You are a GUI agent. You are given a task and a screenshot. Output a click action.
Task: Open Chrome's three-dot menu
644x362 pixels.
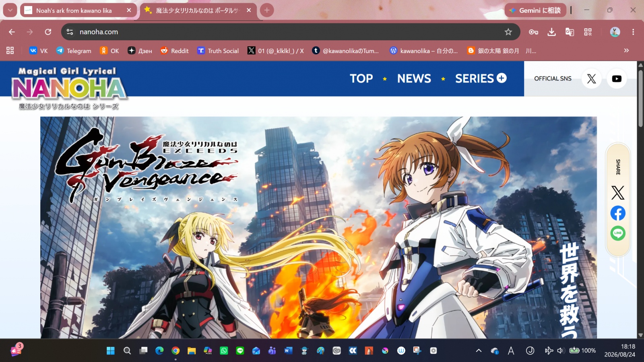pyautogui.click(x=633, y=32)
